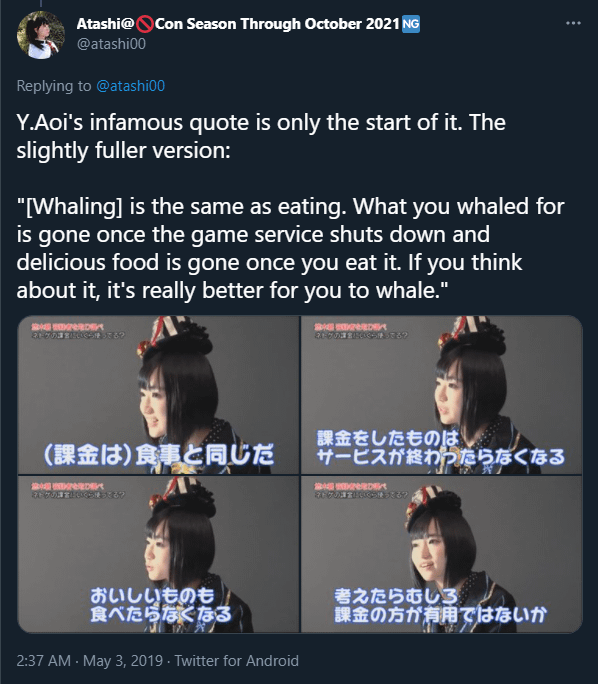The image size is (598, 684).
Task: Click the Atashi profile avatar photo
Action: point(41,35)
